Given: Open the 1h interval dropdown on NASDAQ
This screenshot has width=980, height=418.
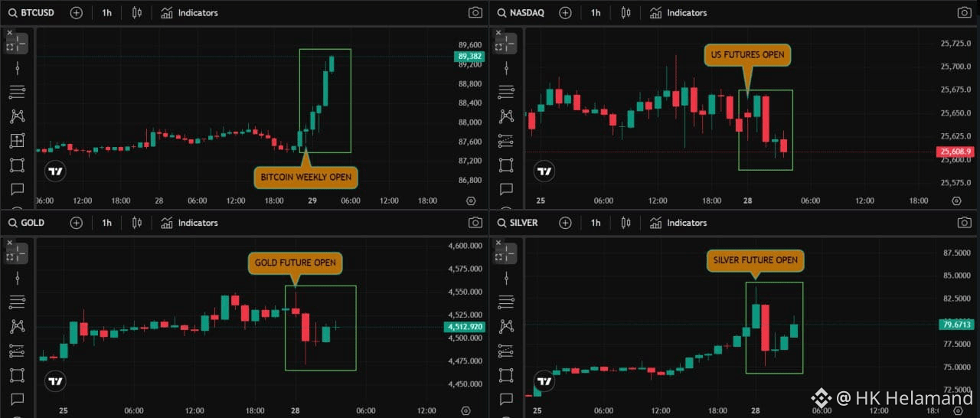Looking at the screenshot, I should point(595,13).
